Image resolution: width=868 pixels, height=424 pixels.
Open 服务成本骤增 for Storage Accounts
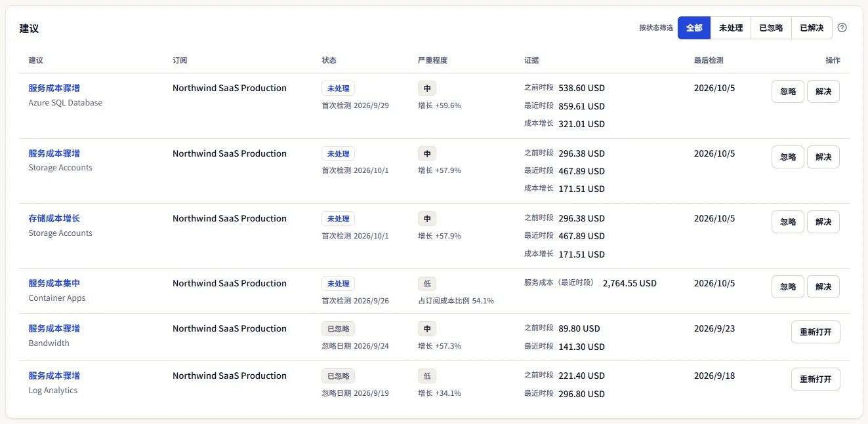click(x=54, y=153)
